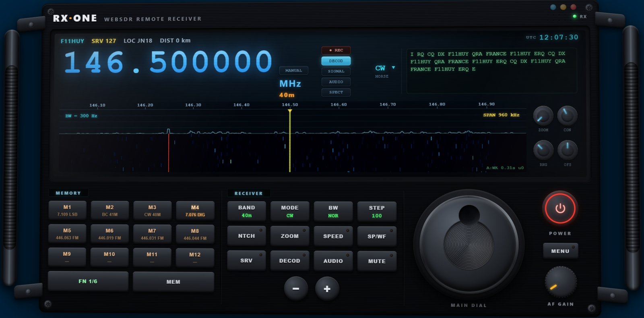This screenshot has height=318, width=644.
Task: Click the SRV 127 server label
Action: coord(104,41)
